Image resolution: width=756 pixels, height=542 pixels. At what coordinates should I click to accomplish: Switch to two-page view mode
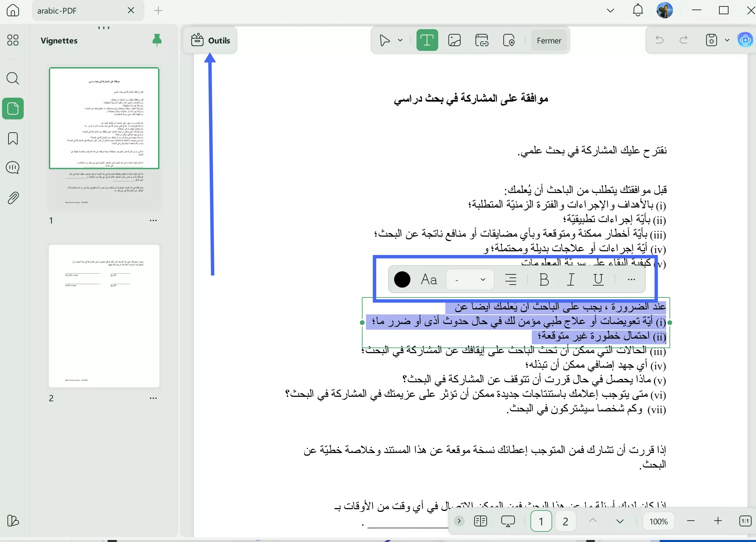coord(480,521)
